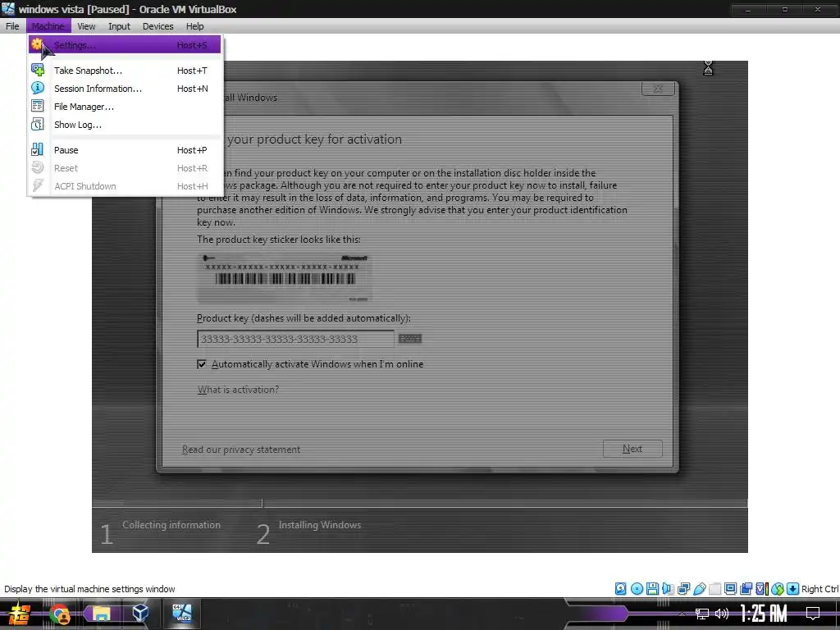The image size is (840, 630).
Task: Click the windows vista VM taskbar icon
Action: (181, 614)
